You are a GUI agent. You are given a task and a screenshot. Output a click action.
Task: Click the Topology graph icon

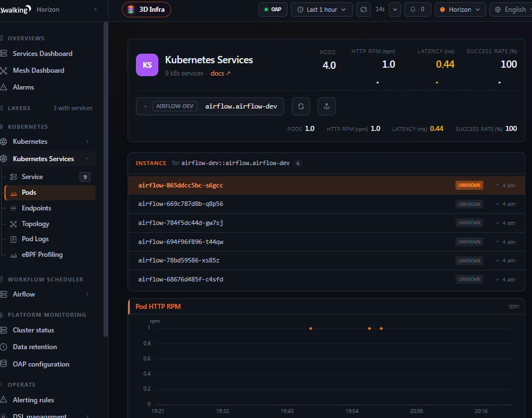click(13, 224)
